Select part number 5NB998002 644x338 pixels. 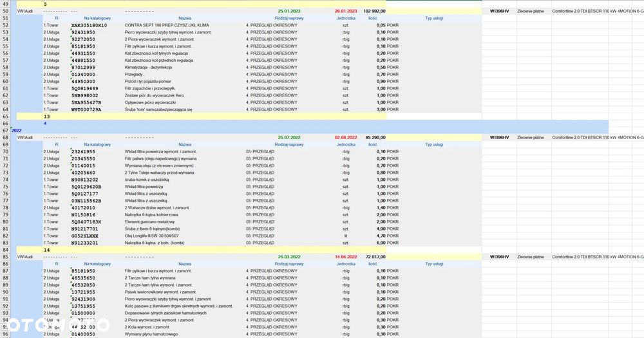(x=84, y=95)
